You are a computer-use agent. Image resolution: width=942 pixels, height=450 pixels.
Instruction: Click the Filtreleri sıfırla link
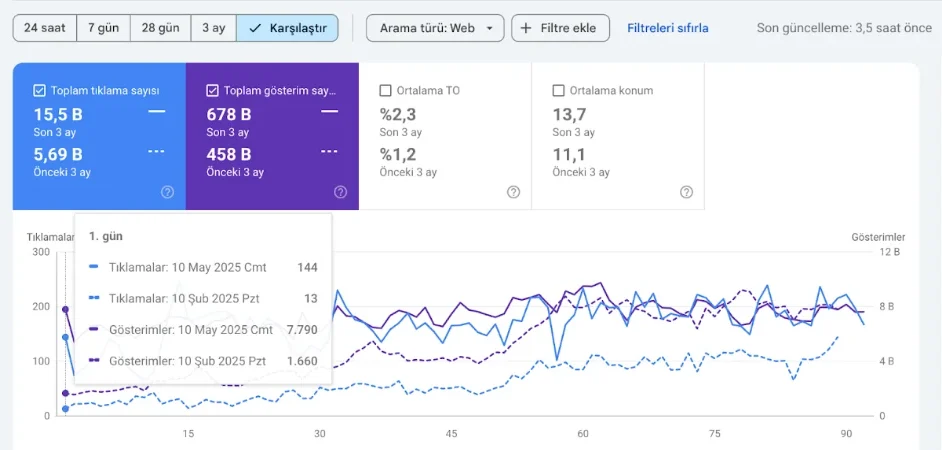pos(667,28)
